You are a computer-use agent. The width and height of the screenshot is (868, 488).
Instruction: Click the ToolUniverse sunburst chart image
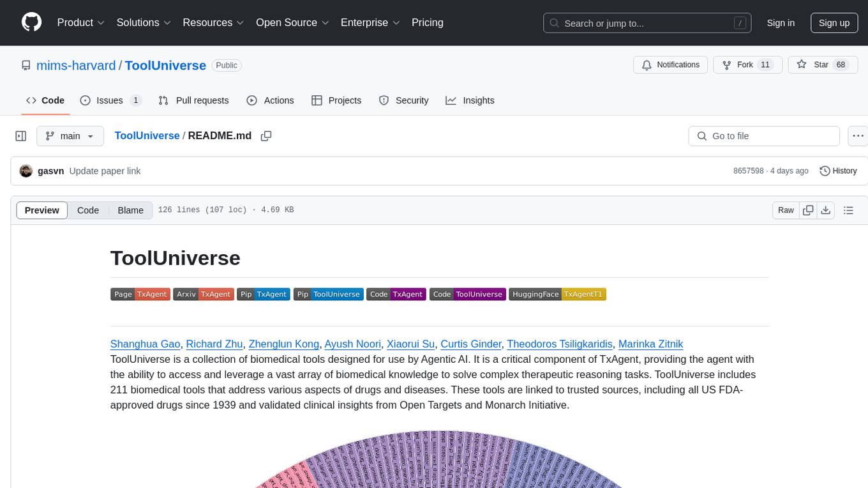point(440,459)
